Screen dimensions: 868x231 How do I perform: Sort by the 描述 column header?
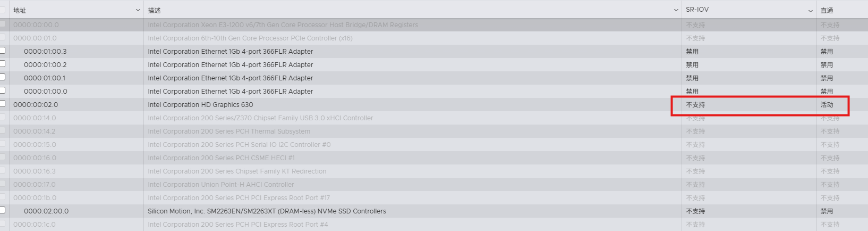(x=154, y=10)
